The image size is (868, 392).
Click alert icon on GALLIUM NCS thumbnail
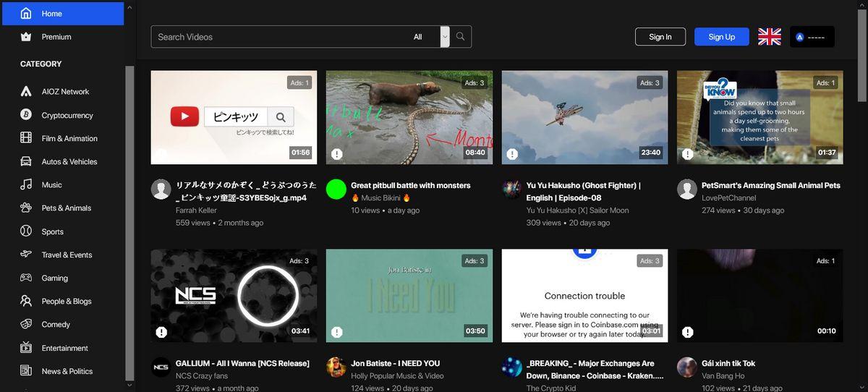161,332
